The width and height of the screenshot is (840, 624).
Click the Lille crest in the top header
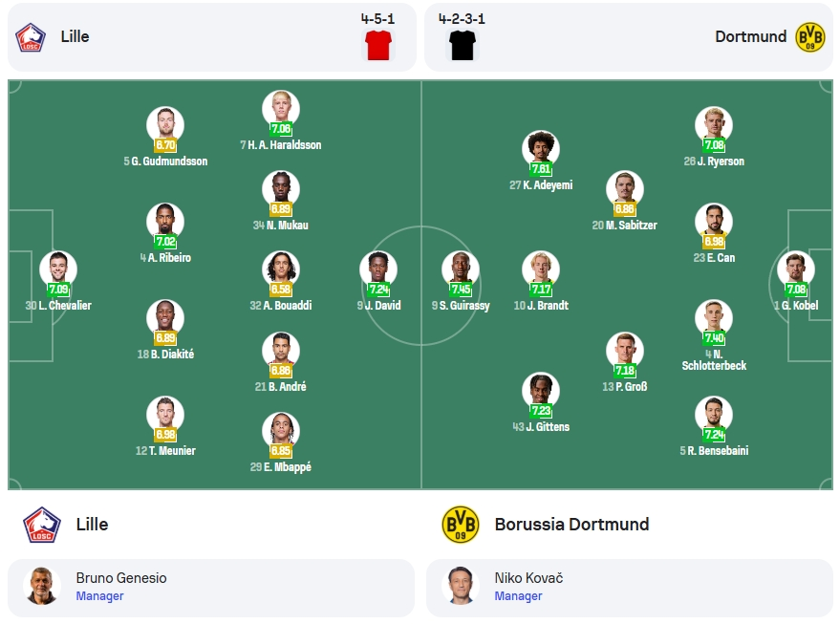(x=31, y=37)
